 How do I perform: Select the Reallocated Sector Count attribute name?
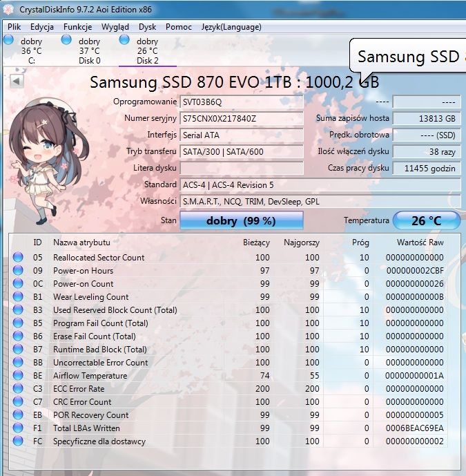[x=99, y=258]
